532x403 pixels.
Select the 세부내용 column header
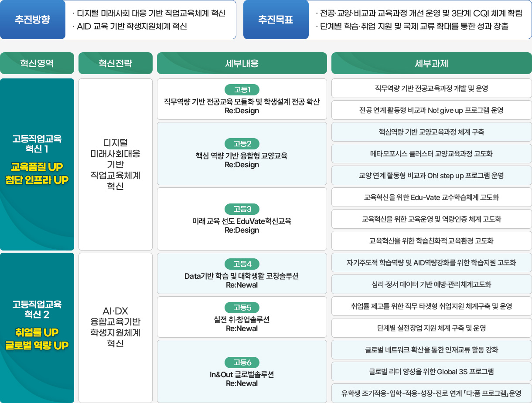(242, 63)
